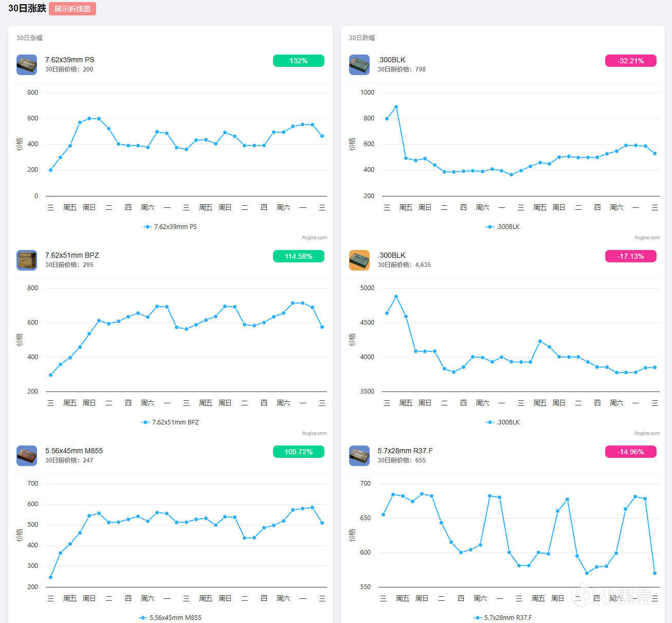Toggle the 7.62x39mm PS chart legend

click(x=170, y=227)
